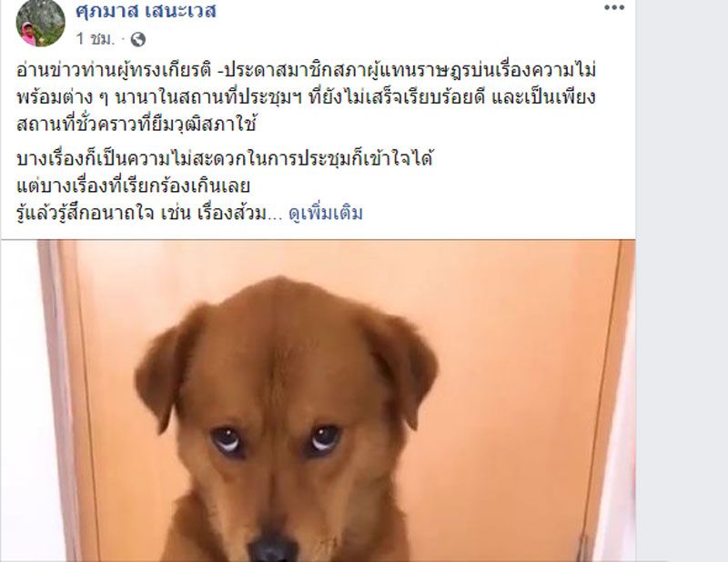Click the dog's left eye in photo

pos(227,439)
